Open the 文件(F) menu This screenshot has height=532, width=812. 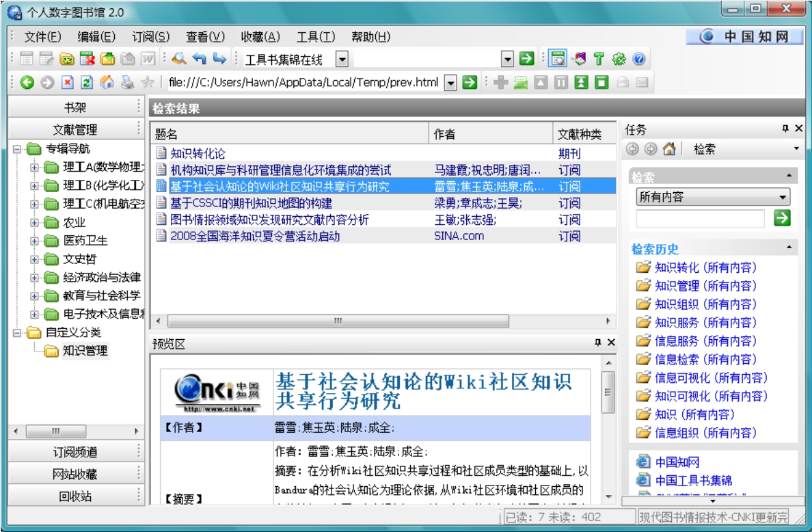pos(42,37)
